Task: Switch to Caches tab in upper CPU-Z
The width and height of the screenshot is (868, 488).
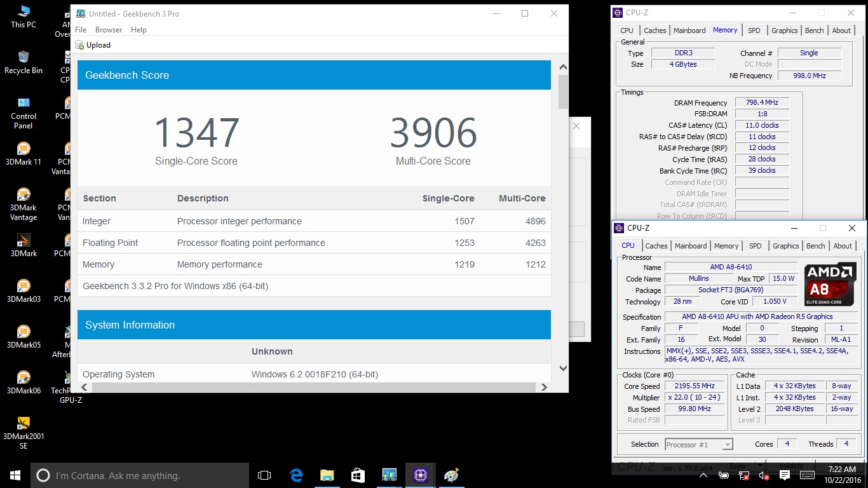Action: [654, 30]
